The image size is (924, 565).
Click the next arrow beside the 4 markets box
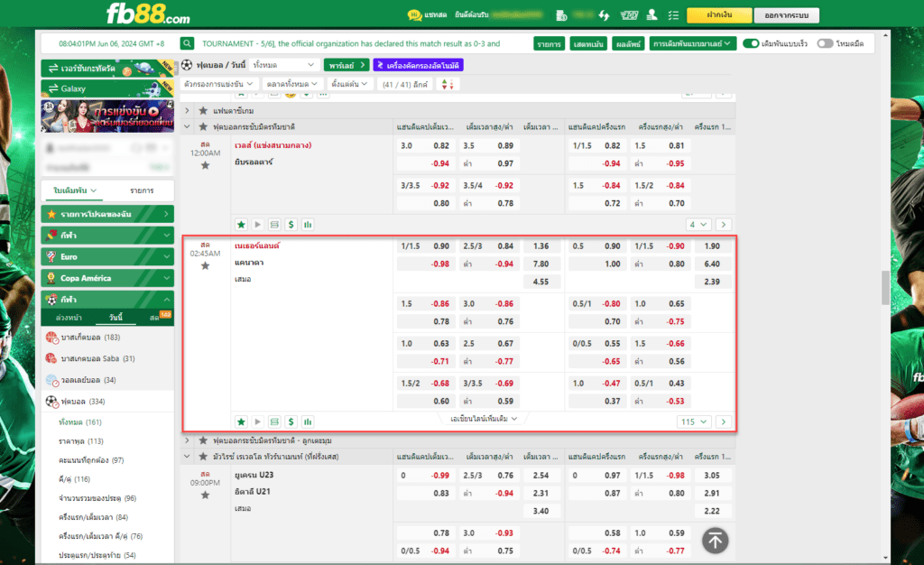click(724, 225)
